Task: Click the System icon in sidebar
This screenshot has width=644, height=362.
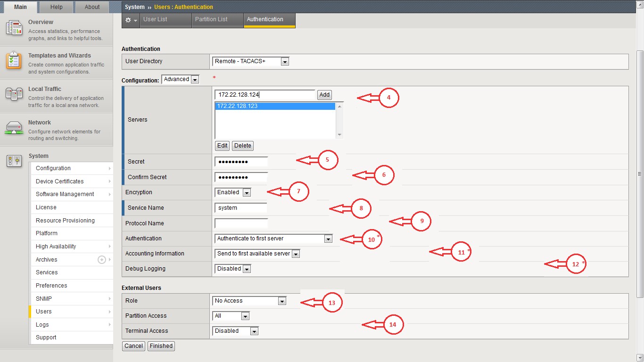Action: point(14,161)
